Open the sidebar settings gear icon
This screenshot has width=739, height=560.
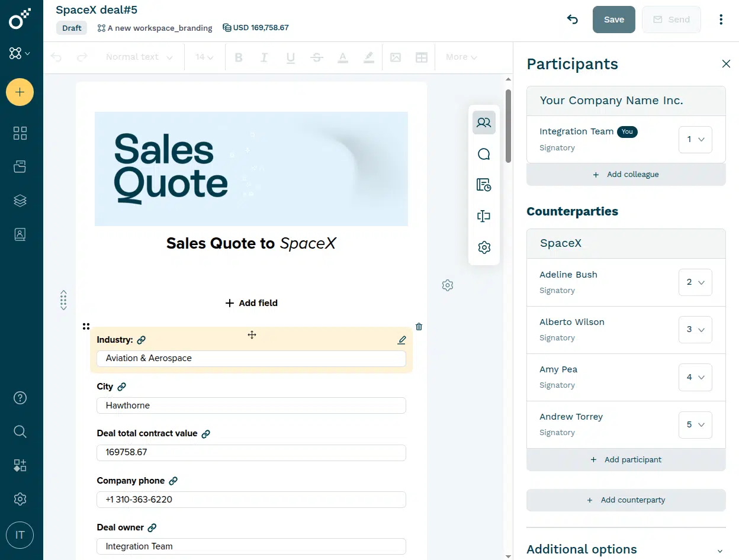[x=20, y=499]
